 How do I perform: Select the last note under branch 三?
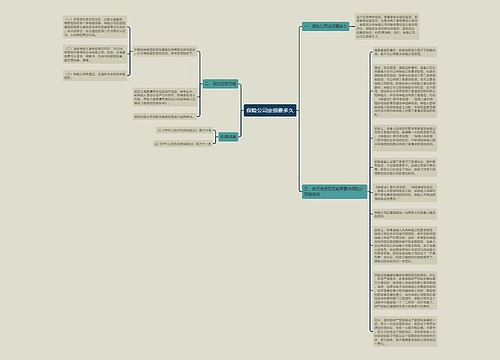pyautogui.click(x=405, y=331)
